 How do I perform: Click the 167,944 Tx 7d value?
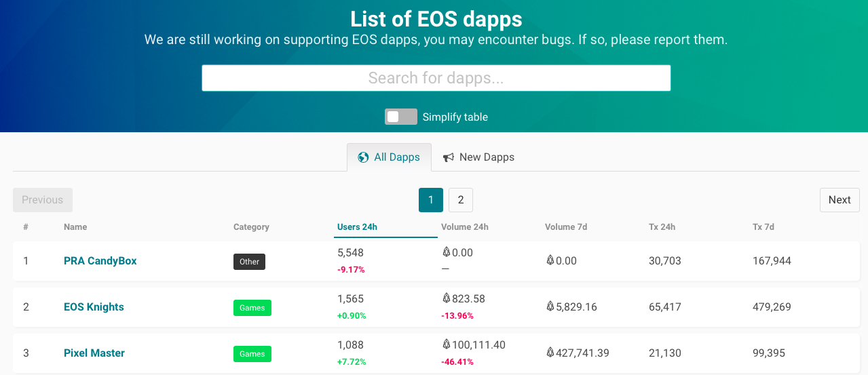click(772, 261)
